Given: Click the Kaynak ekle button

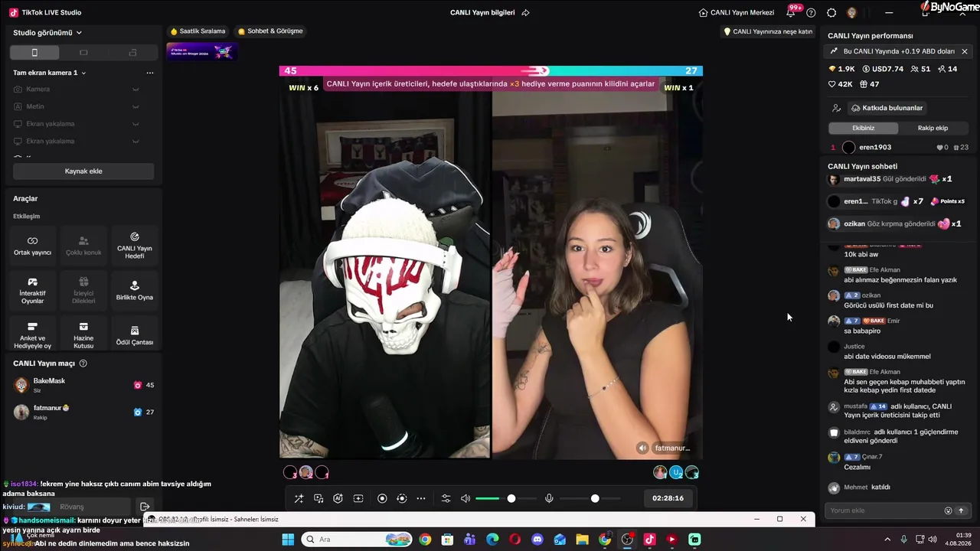Looking at the screenshot, I should (83, 171).
